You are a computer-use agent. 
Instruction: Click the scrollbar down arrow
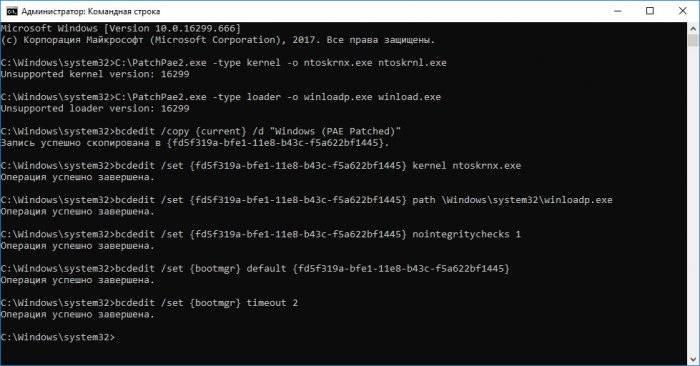tap(693, 358)
